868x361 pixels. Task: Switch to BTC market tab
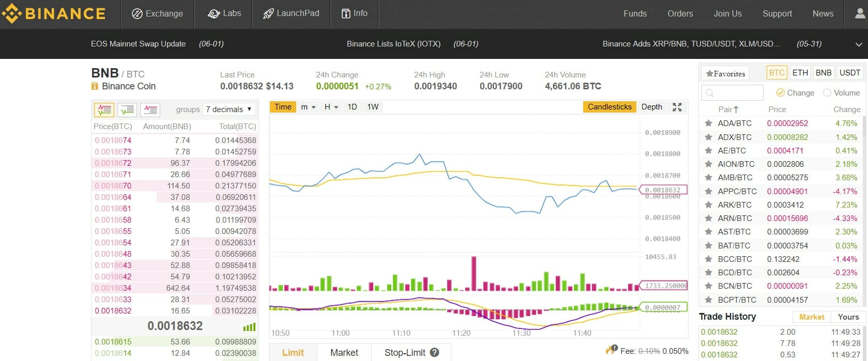(776, 73)
